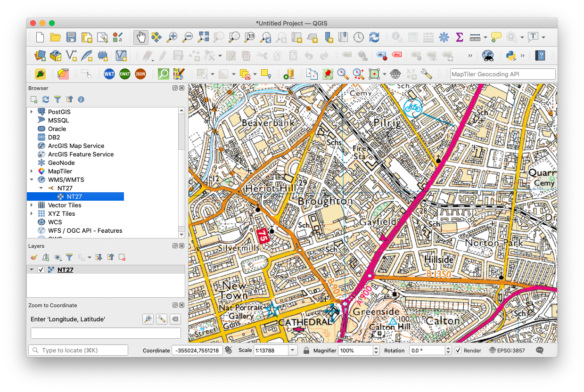Image resolution: width=584 pixels, height=392 pixels.
Task: Toggle the scale lock padlock icon
Action: [306, 351]
